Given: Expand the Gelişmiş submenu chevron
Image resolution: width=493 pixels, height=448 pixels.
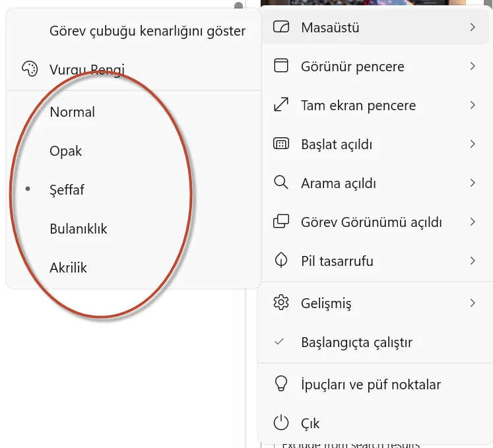Looking at the screenshot, I should tap(473, 303).
